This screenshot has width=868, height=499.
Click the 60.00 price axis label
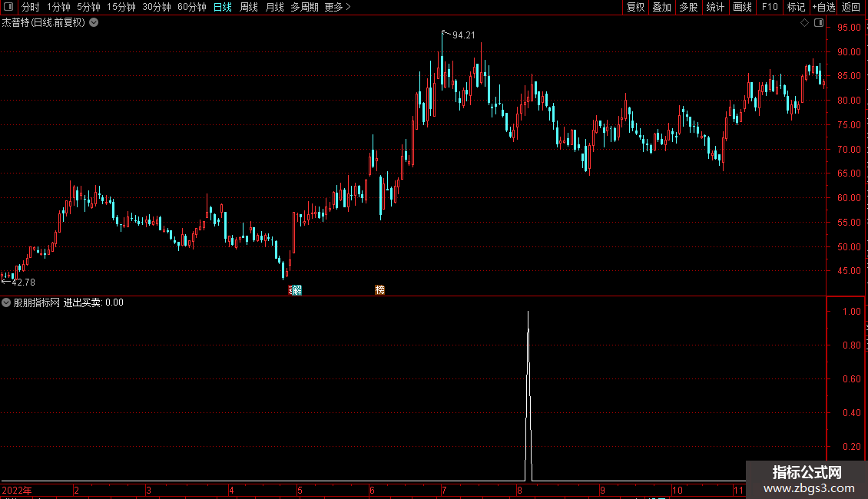[849, 197]
